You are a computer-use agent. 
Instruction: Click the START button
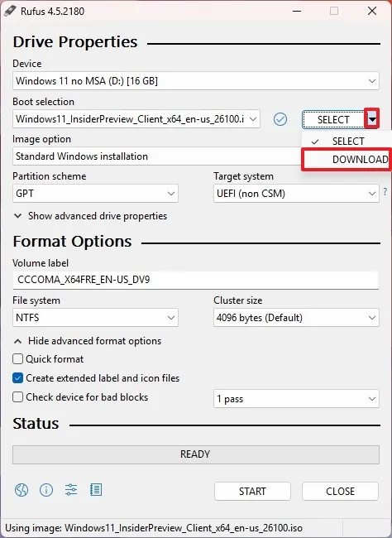click(252, 492)
